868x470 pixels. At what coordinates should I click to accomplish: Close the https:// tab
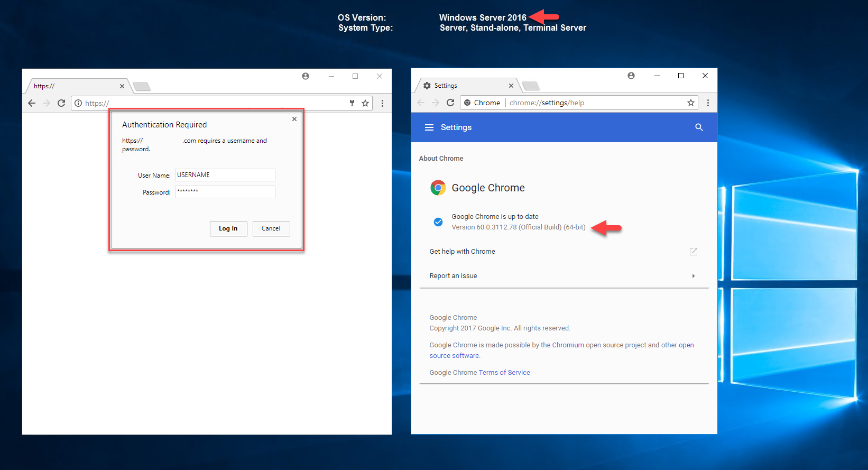tap(122, 86)
